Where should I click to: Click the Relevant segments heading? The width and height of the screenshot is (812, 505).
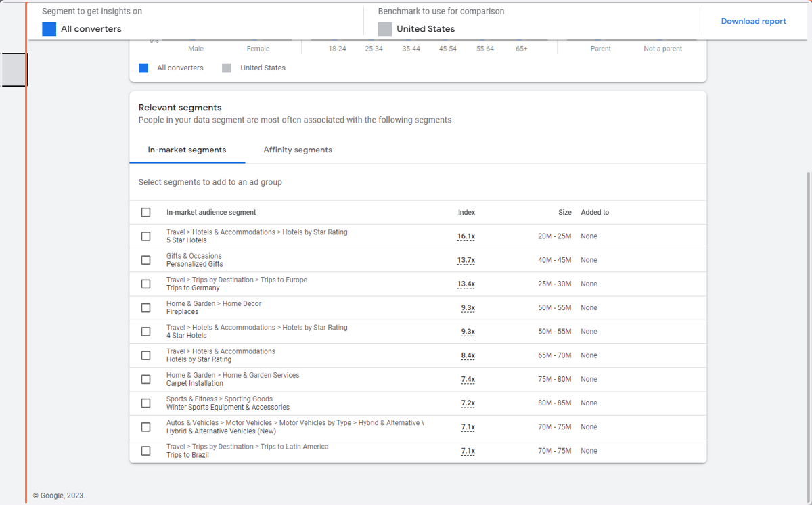(x=180, y=107)
